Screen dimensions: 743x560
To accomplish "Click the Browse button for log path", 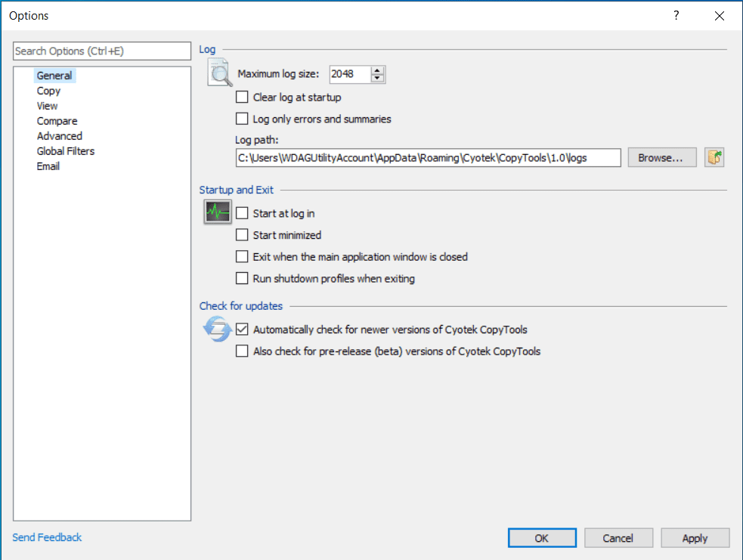I will pos(661,157).
